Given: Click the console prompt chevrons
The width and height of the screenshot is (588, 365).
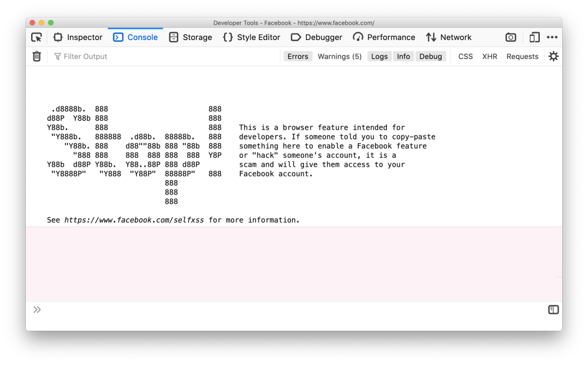Looking at the screenshot, I should click(x=36, y=310).
